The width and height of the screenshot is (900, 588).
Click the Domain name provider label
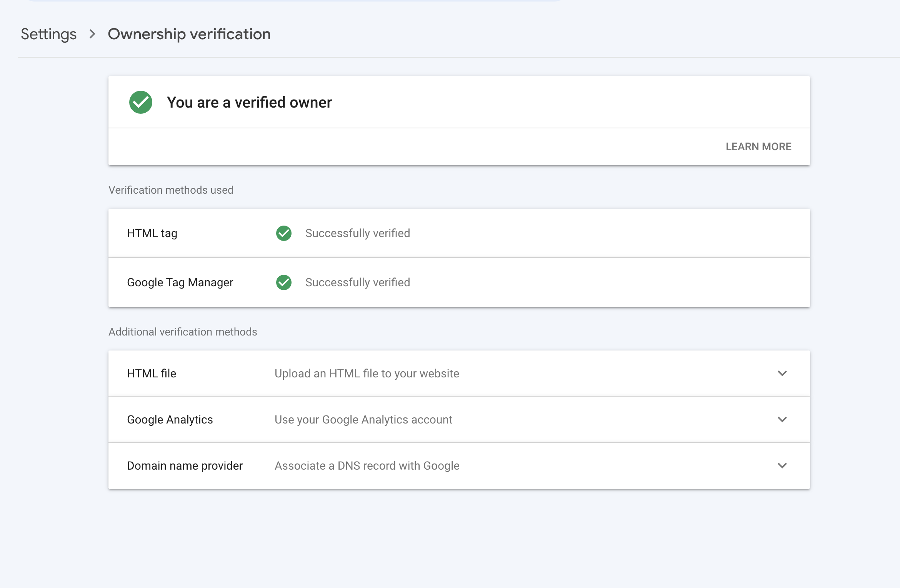pos(185,466)
